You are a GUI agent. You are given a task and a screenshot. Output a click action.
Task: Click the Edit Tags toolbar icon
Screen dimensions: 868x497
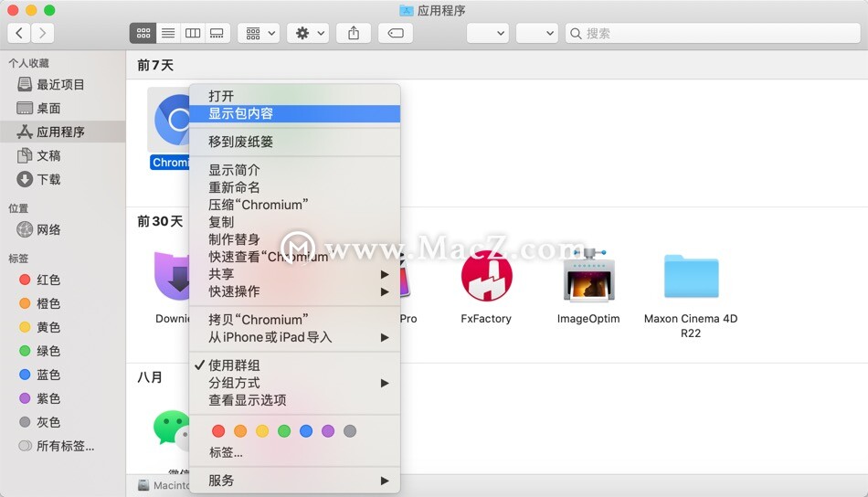click(396, 33)
